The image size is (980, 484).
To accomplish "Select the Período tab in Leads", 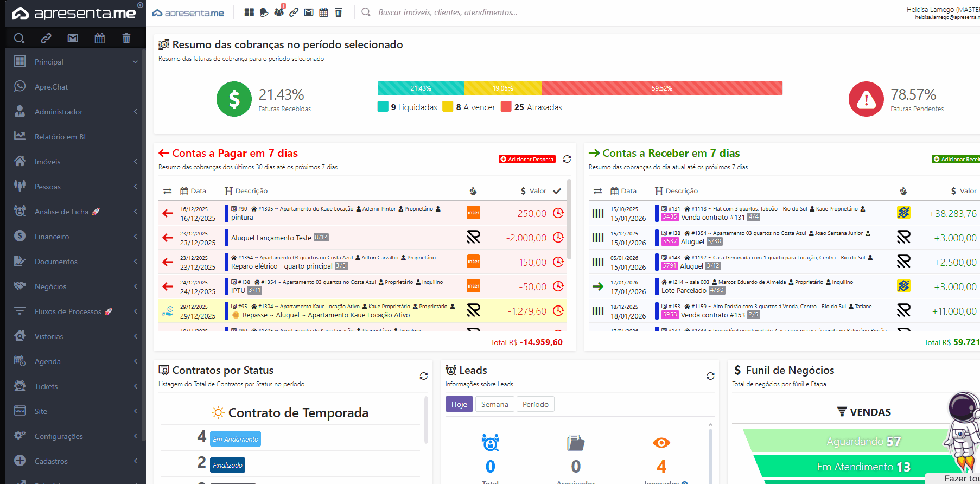I will (x=535, y=404).
